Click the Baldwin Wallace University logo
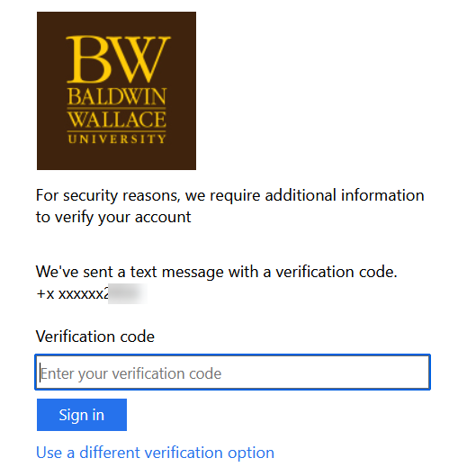Image resolution: width=458 pixels, height=476 pixels. pos(116,91)
